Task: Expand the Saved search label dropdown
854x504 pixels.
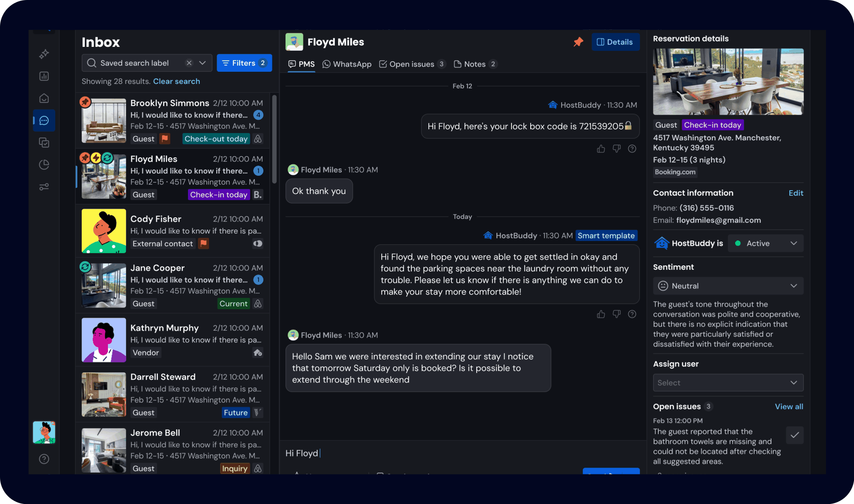Action: pos(202,63)
